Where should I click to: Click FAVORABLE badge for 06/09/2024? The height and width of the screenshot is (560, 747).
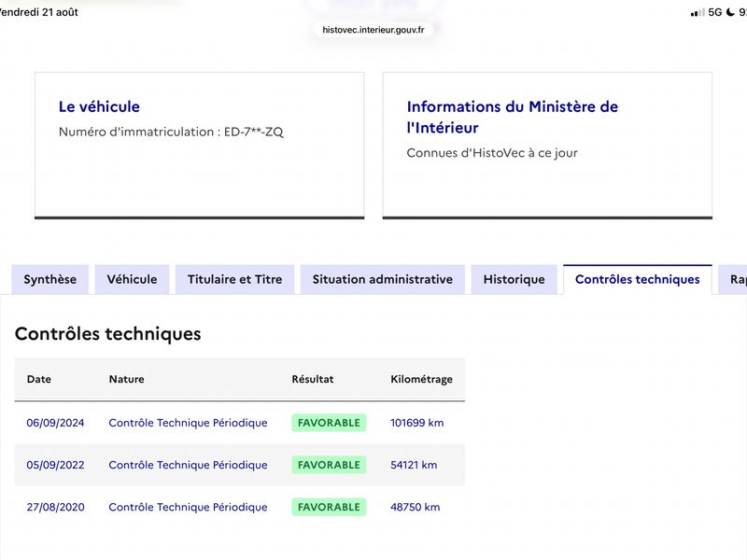coord(329,423)
